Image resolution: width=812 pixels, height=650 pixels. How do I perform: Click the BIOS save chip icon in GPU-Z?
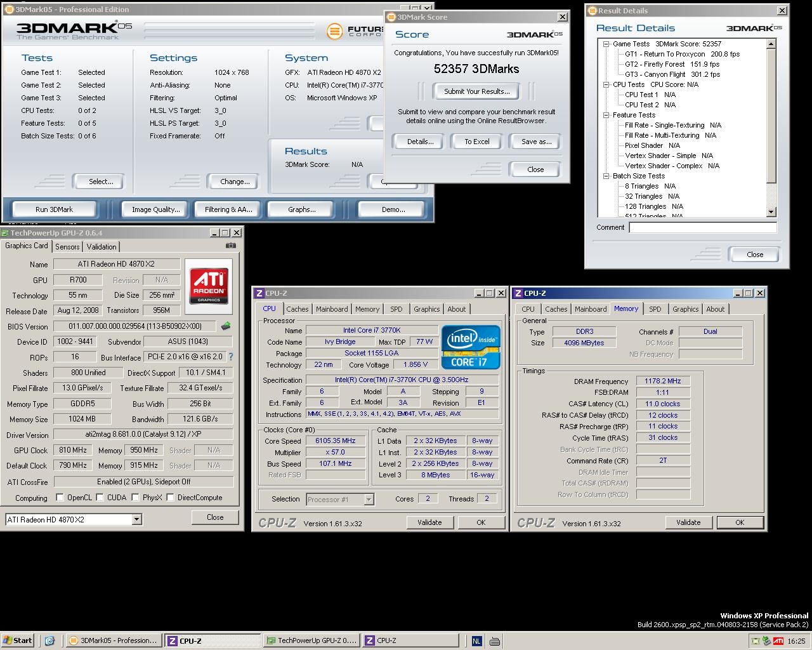point(226,326)
